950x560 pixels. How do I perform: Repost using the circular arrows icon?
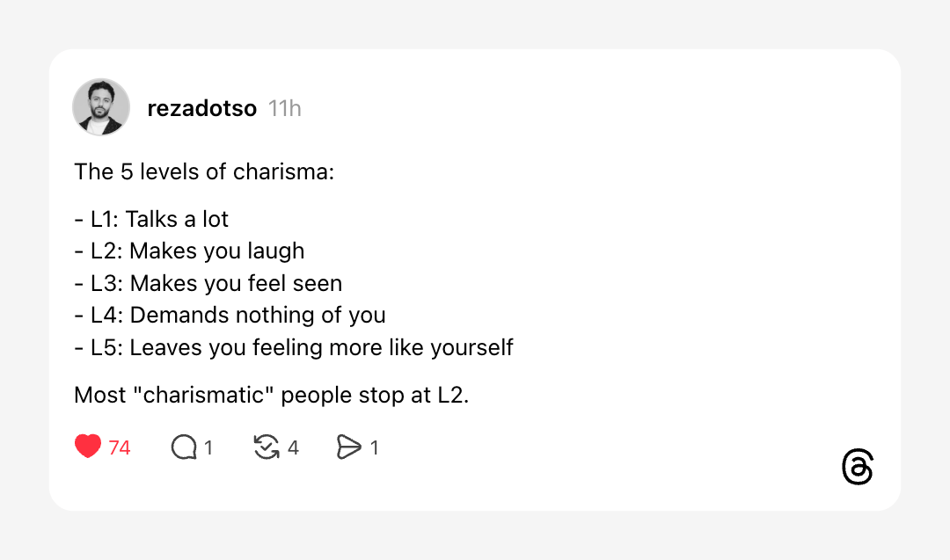tap(266, 447)
